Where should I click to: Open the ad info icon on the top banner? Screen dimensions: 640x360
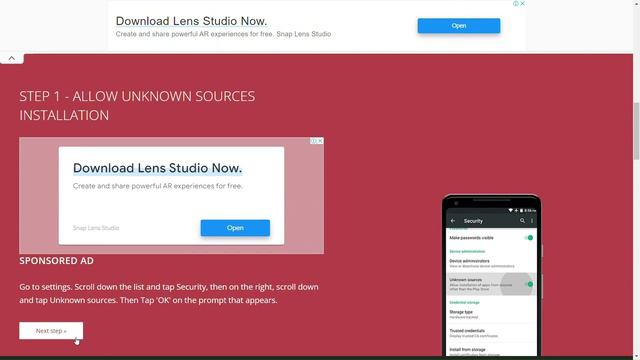click(516, 4)
